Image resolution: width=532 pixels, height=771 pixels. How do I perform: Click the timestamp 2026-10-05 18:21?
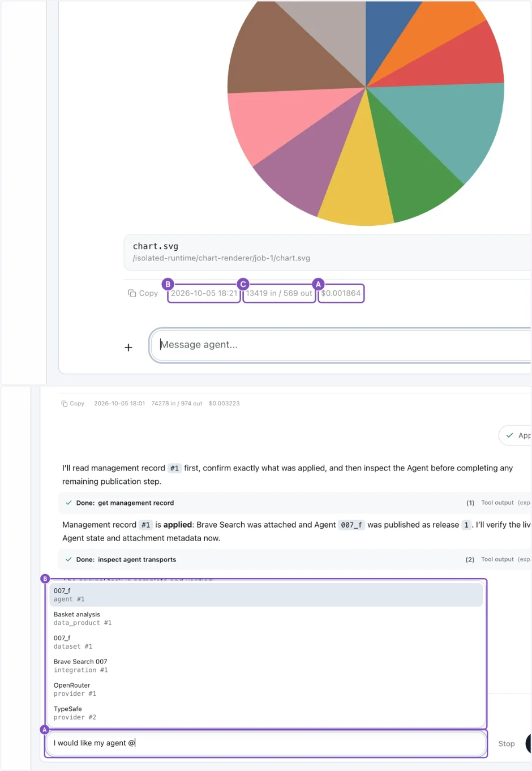[204, 293]
